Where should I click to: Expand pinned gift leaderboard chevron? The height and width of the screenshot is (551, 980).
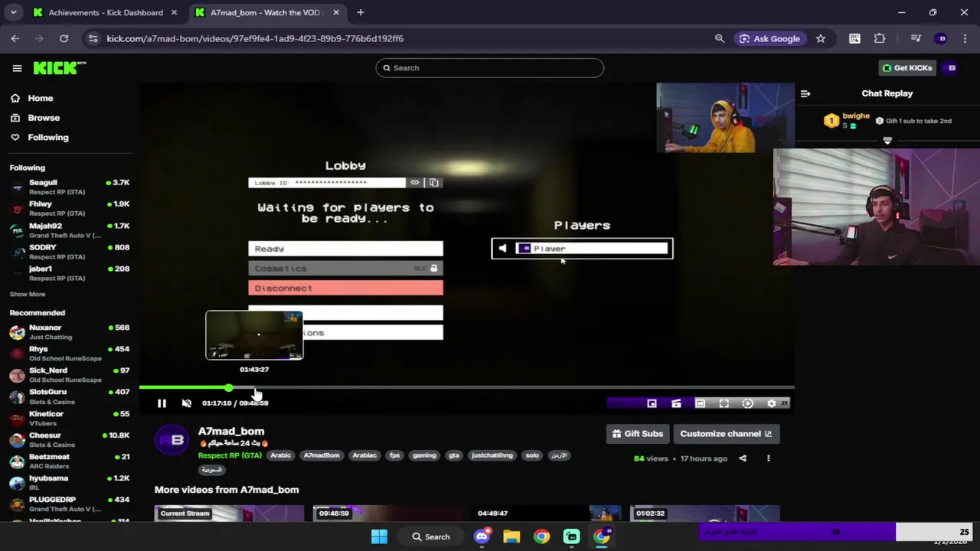(x=887, y=141)
